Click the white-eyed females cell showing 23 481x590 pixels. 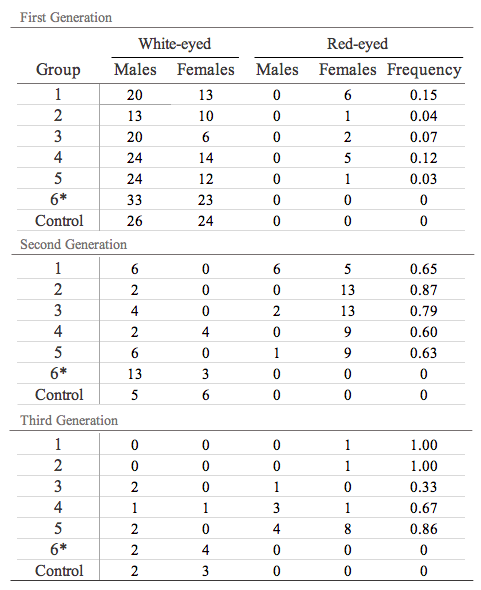[x=205, y=200]
